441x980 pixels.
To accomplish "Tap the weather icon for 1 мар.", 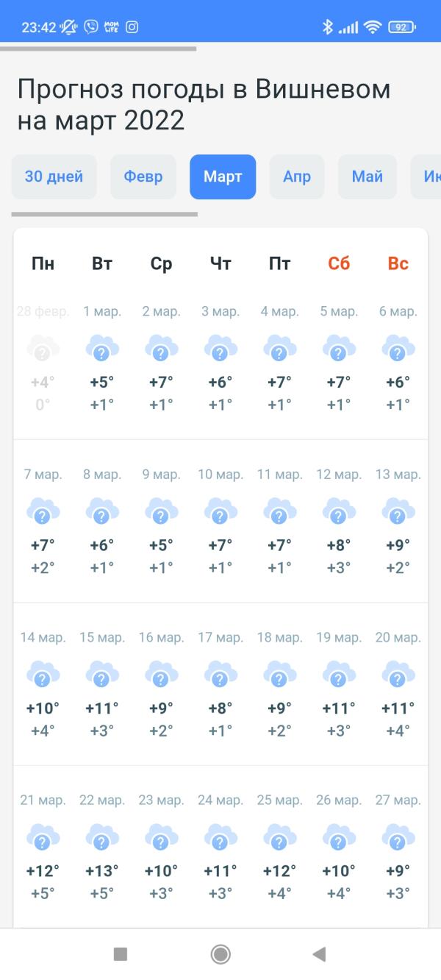I will [x=102, y=347].
